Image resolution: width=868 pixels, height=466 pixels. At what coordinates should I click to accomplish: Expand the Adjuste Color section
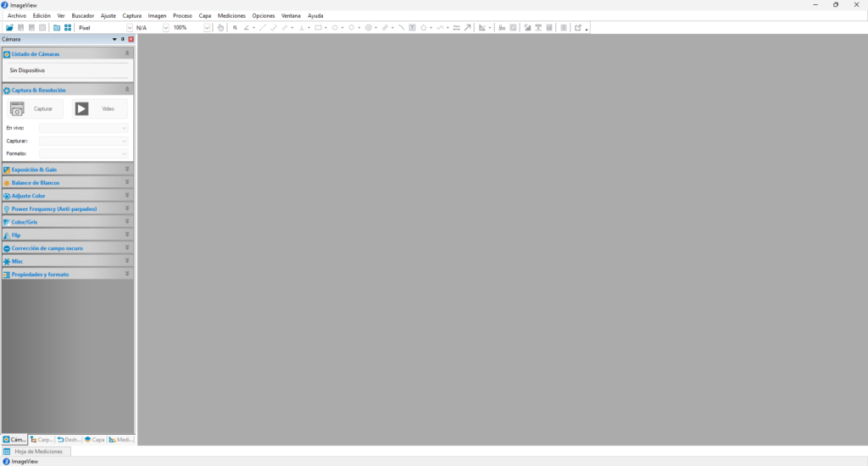[x=127, y=196]
